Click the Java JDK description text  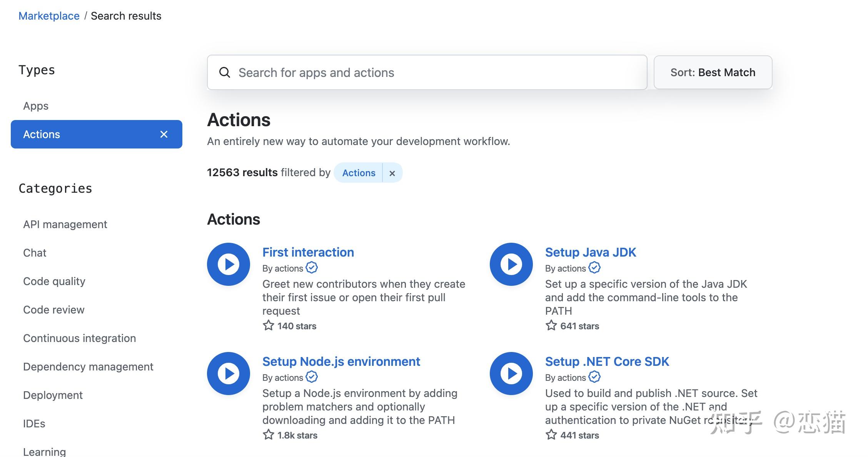(646, 297)
